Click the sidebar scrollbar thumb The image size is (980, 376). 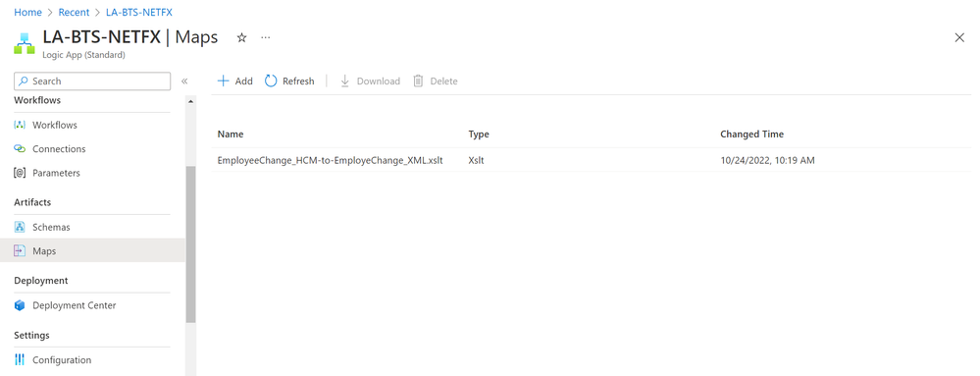(190, 244)
